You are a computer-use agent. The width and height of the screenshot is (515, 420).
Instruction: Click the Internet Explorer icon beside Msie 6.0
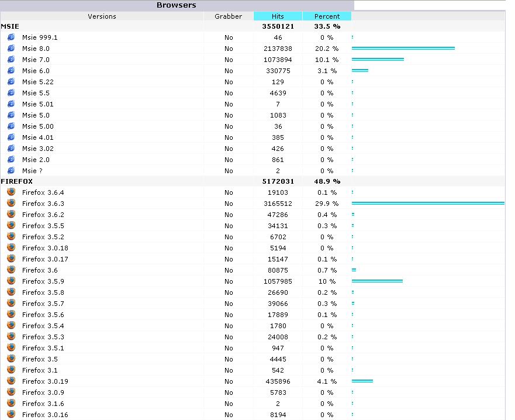click(x=11, y=70)
